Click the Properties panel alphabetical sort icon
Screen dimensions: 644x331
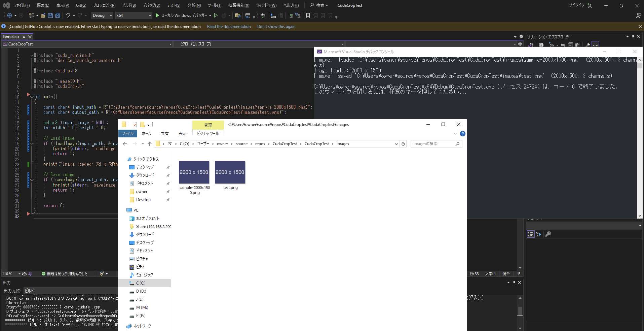[x=538, y=234]
